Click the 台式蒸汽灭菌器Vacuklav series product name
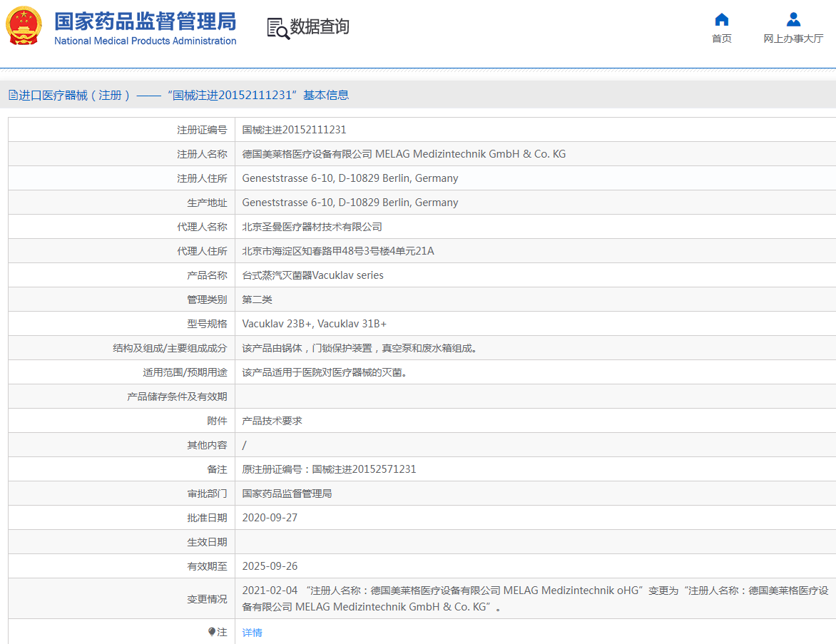 pyautogui.click(x=312, y=275)
